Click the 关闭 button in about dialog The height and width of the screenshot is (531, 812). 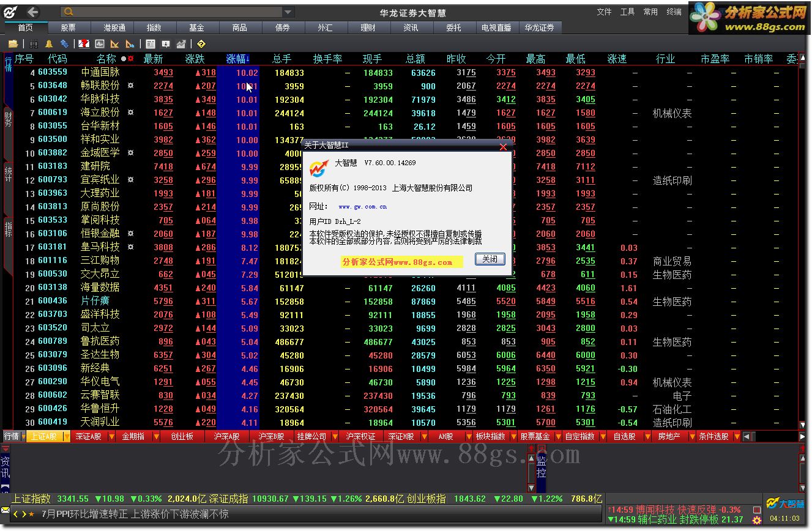click(490, 259)
